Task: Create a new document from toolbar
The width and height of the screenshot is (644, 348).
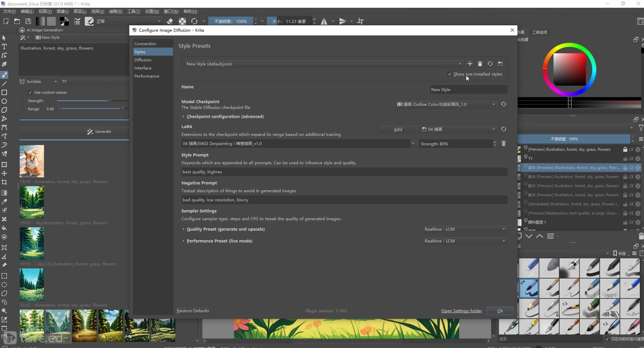Action: tap(5, 21)
